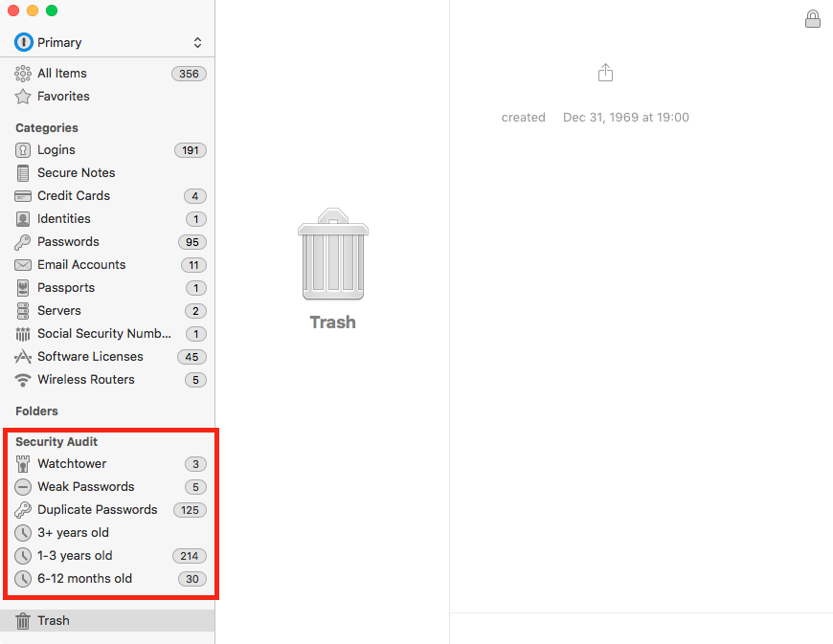Click the created date Dec 31, 1969
The height and width of the screenshot is (644, 833).
click(626, 118)
